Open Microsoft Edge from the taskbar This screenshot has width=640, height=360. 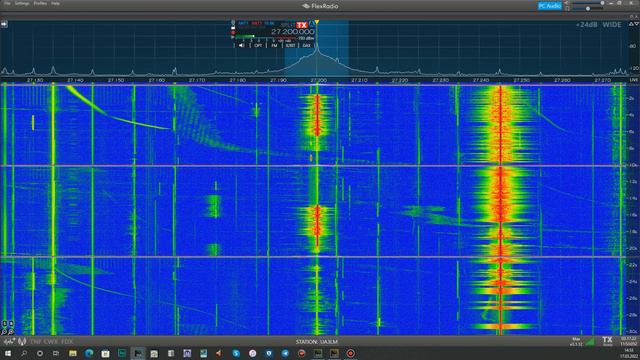click(89, 353)
